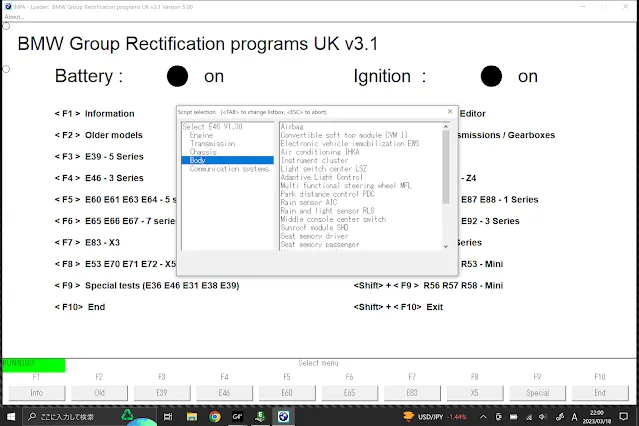Click the 'R56 R57 R58 - Mini' entry
This screenshot has height=426, width=639.
(x=463, y=286)
